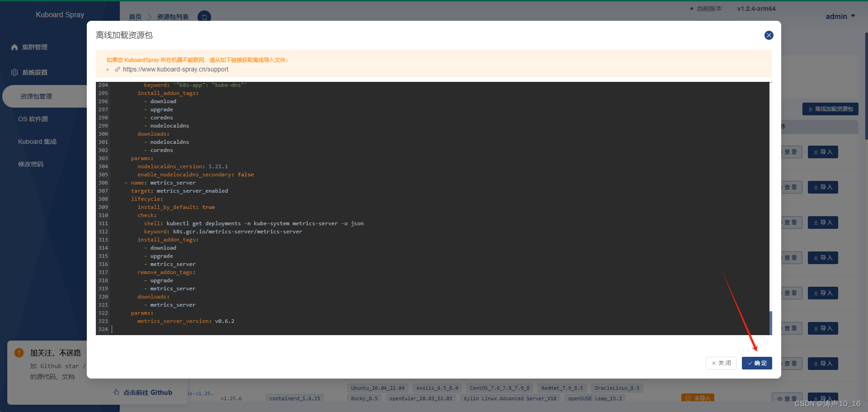The image size is (868, 412).
Task: Click the 'metrics_server_version: v0.6.2' line
Action: [186, 321]
